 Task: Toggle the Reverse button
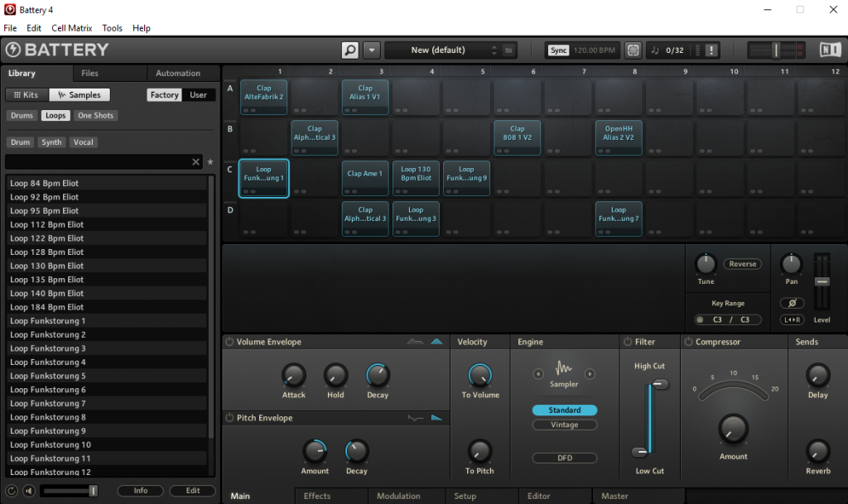click(743, 264)
